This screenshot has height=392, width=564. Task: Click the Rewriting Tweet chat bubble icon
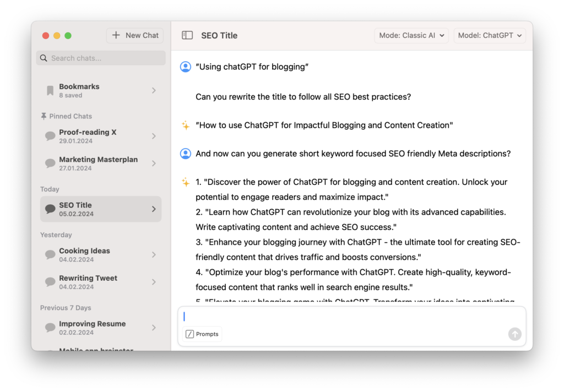(50, 282)
